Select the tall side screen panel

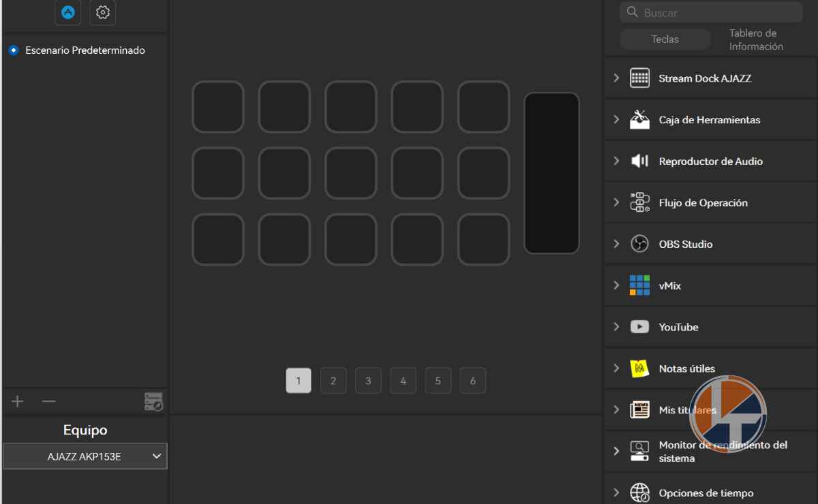pyautogui.click(x=551, y=173)
